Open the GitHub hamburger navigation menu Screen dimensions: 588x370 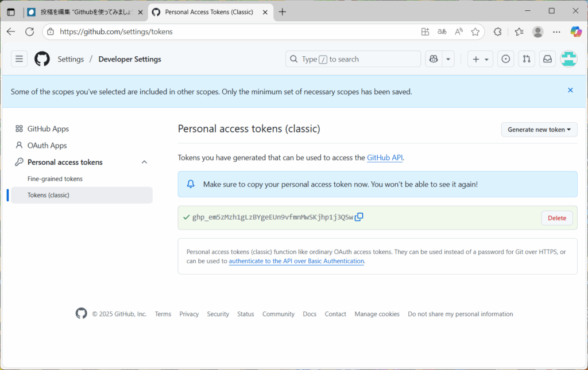click(x=19, y=59)
